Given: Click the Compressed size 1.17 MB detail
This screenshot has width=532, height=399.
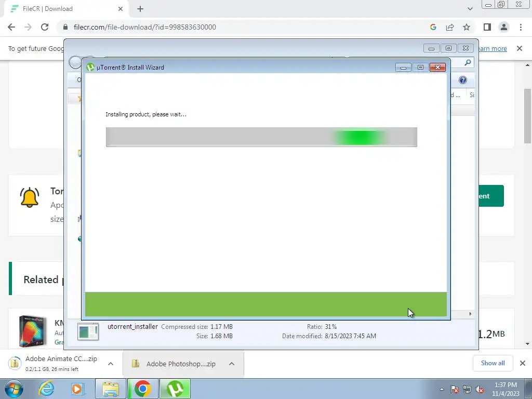Looking at the screenshot, I should point(197,327).
